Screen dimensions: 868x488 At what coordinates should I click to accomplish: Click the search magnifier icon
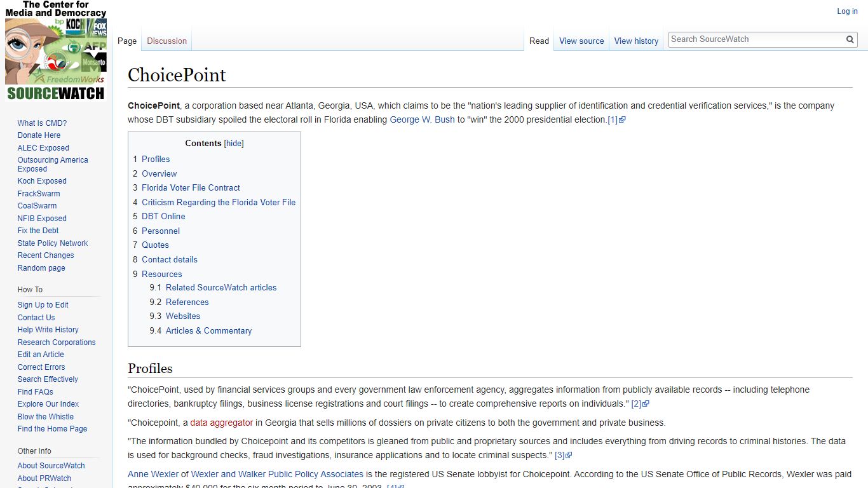tap(850, 39)
